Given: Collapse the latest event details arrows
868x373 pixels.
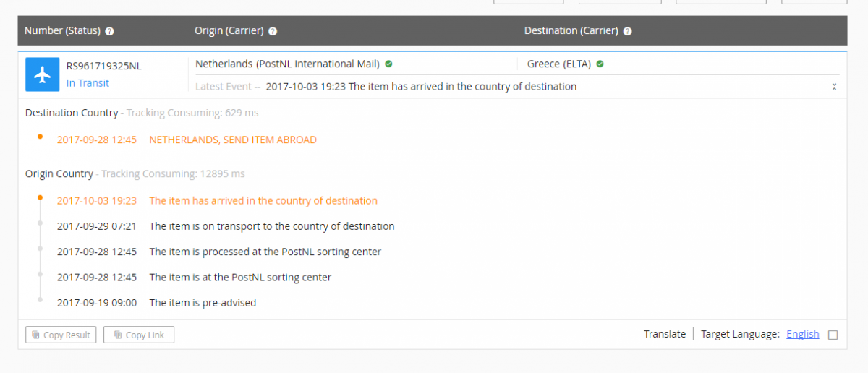Looking at the screenshot, I should (834, 87).
